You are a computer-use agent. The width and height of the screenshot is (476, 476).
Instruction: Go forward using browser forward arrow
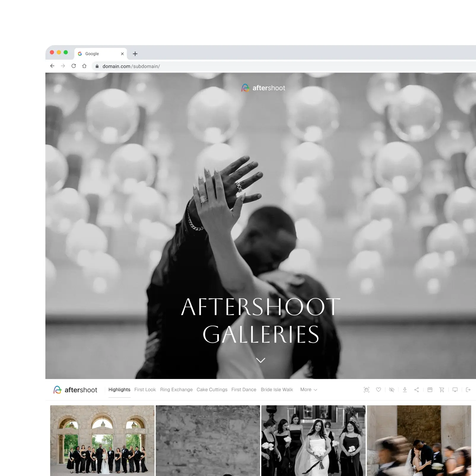pos(63,66)
